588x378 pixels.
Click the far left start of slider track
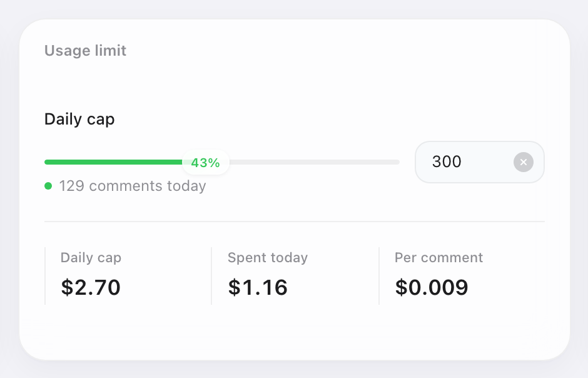pos(46,162)
